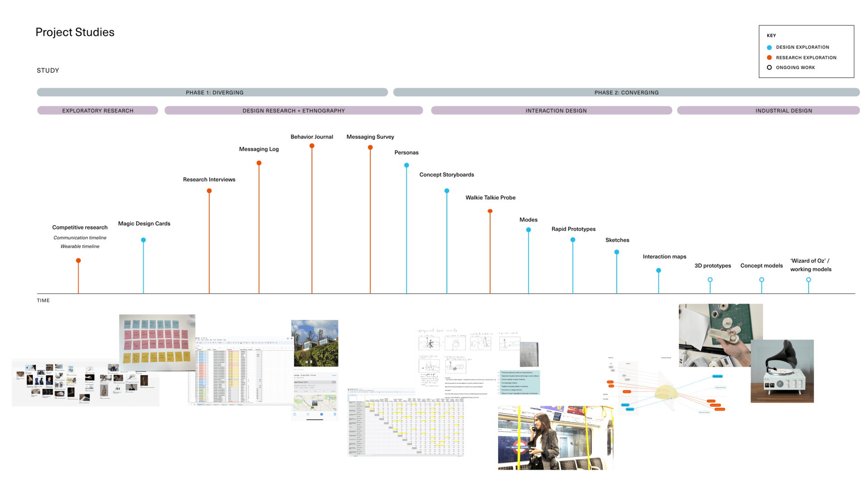868x490 pixels.
Task: Open the competitive research moodboard image
Action: (85, 382)
